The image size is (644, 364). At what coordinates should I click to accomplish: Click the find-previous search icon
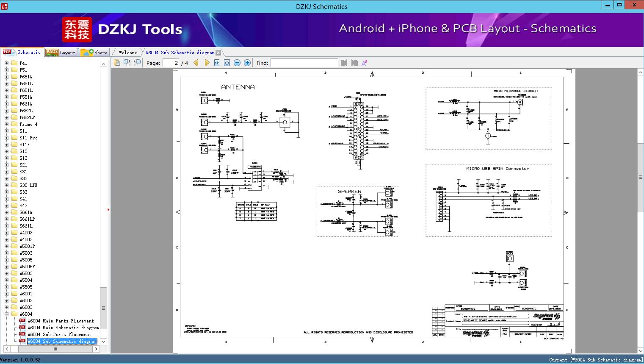click(x=344, y=62)
